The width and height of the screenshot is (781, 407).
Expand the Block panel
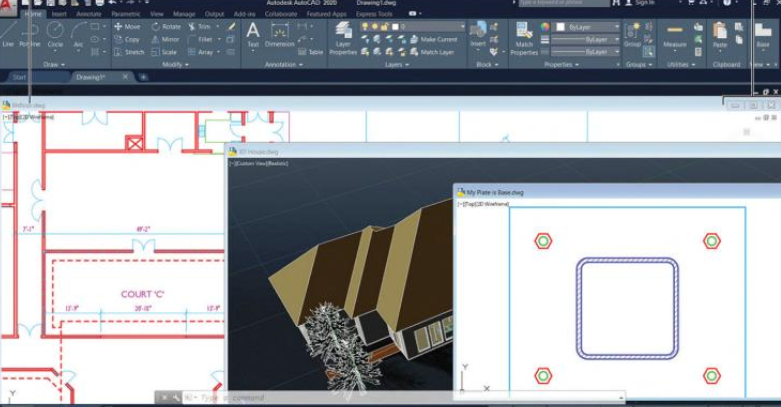point(486,64)
